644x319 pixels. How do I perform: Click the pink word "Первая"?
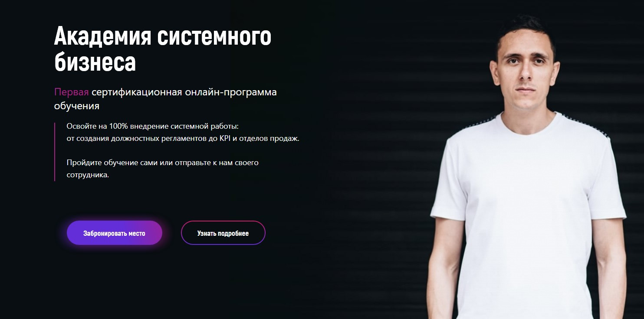(x=72, y=92)
